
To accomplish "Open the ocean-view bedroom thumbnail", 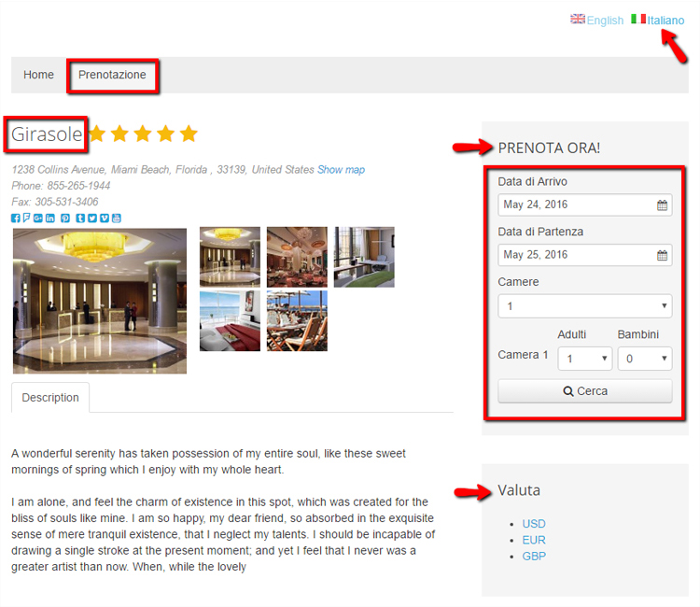I will pos(230,320).
